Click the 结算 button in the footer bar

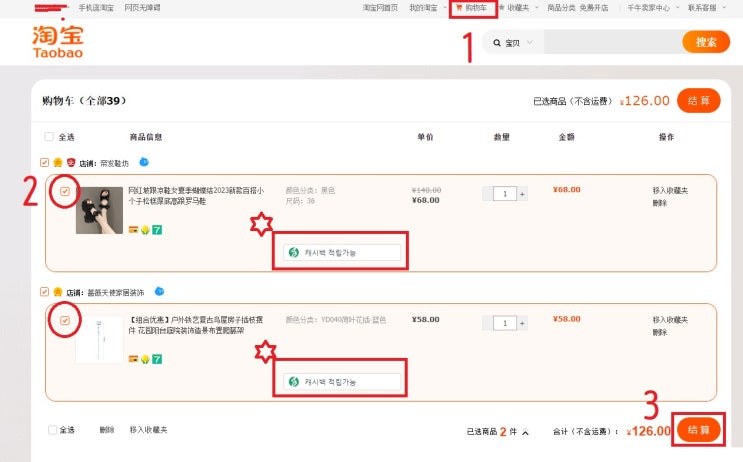698,430
